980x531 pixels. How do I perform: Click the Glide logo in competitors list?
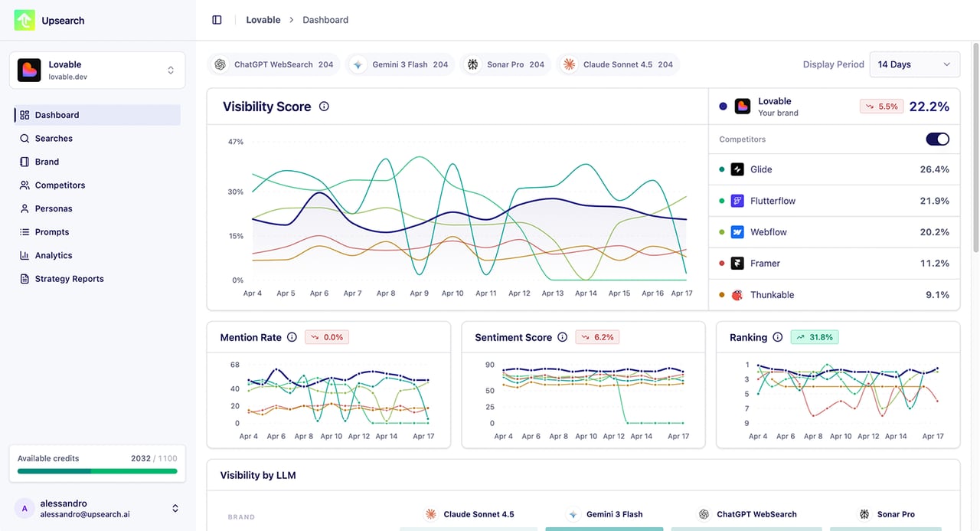click(737, 169)
